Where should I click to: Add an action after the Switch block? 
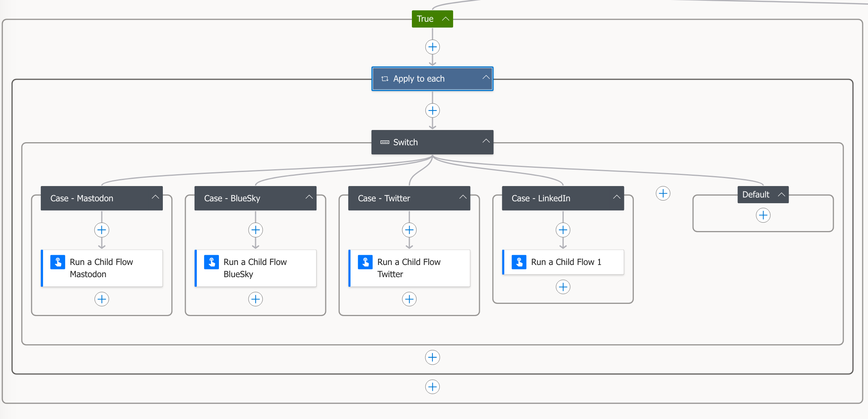coord(432,358)
